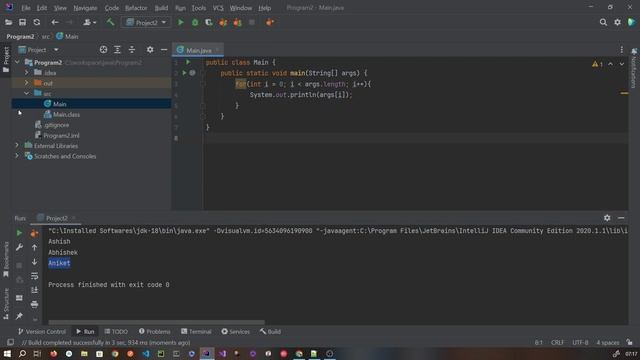
Task: Click the gutter run arrow beside class Main
Action: tap(188, 62)
